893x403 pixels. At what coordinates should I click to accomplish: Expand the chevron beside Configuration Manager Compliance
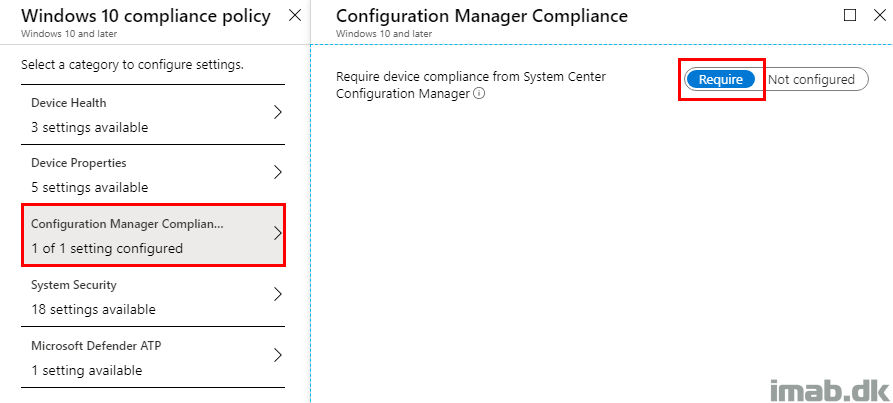pos(278,233)
